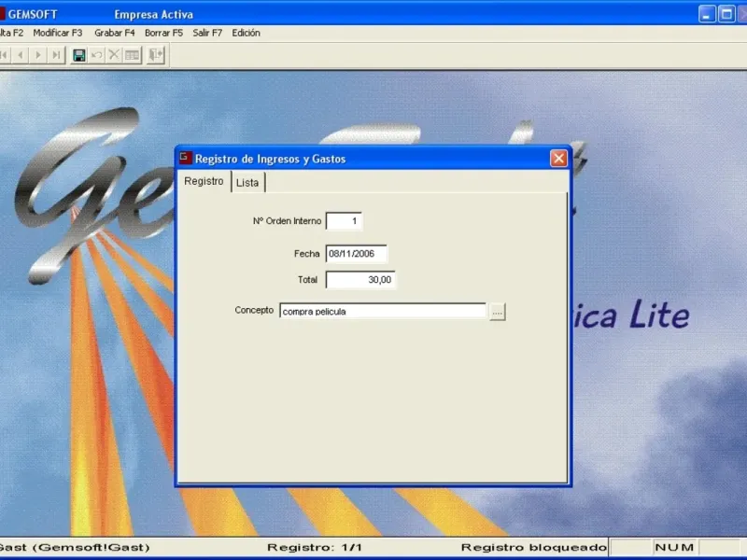Click the 'Registro bloqueado' status text

tap(533, 548)
